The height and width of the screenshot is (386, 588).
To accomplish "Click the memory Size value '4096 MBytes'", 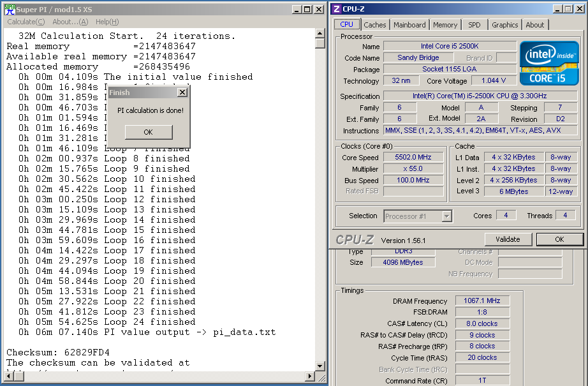I will tap(403, 262).
